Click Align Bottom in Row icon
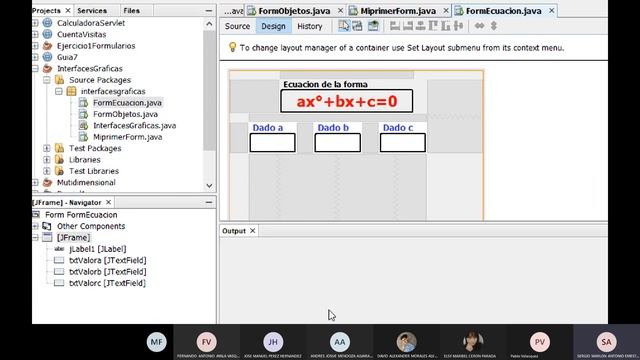 [x=446, y=26]
